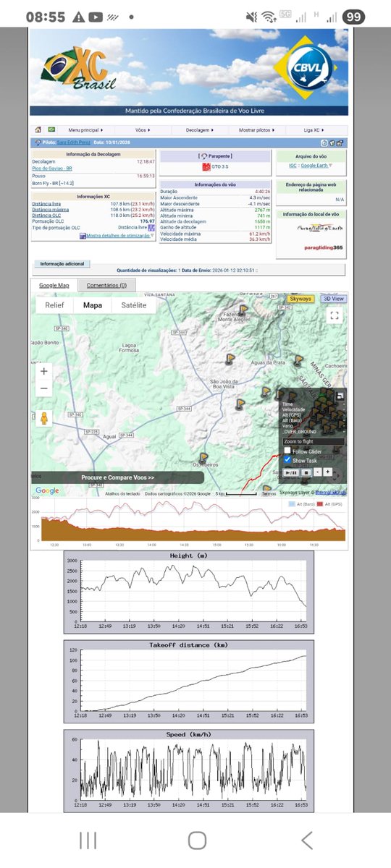This screenshot has width=391, height=868.
Task: Click the Distância OLC link
Action: [46, 216]
